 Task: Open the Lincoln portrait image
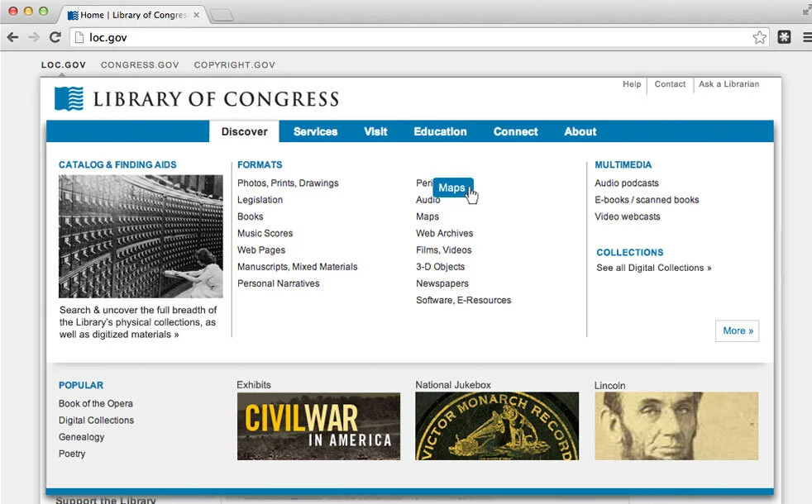(676, 426)
